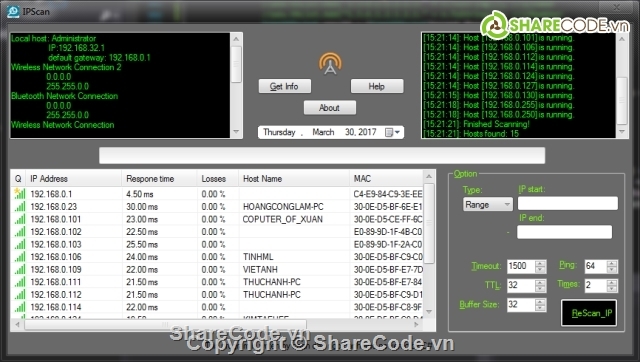This screenshot has width=640, height=362.
Task: Increase the Timeout value with up arrow
Action: click(540, 263)
